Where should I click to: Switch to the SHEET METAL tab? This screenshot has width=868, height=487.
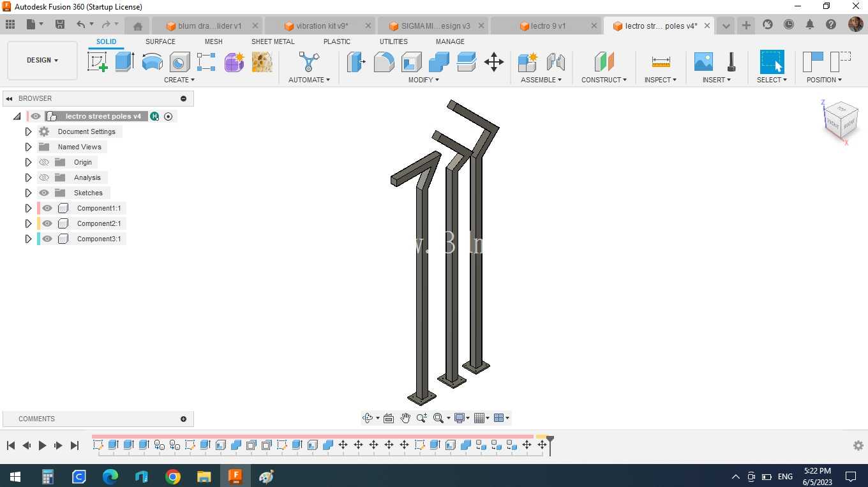click(x=273, y=41)
